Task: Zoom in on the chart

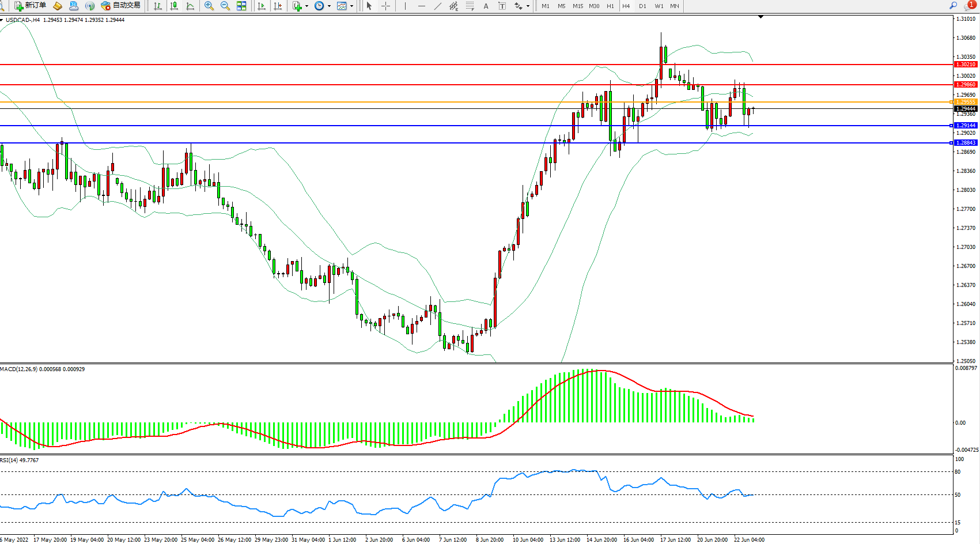Action: coord(209,6)
